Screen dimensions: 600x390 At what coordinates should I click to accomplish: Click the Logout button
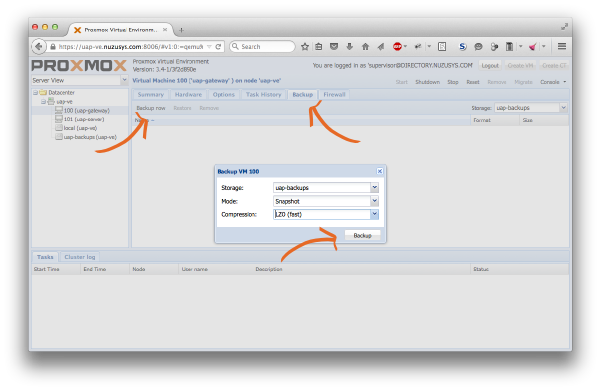tap(490, 65)
